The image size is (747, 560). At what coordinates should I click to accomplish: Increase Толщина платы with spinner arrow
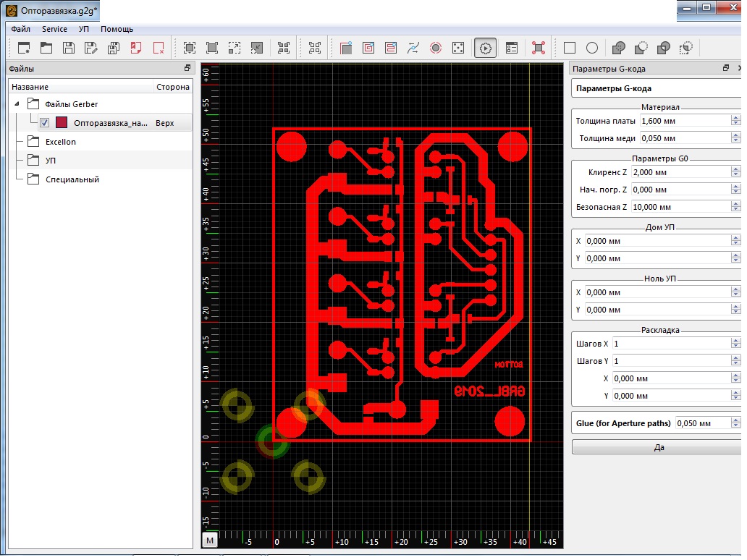[x=735, y=118]
